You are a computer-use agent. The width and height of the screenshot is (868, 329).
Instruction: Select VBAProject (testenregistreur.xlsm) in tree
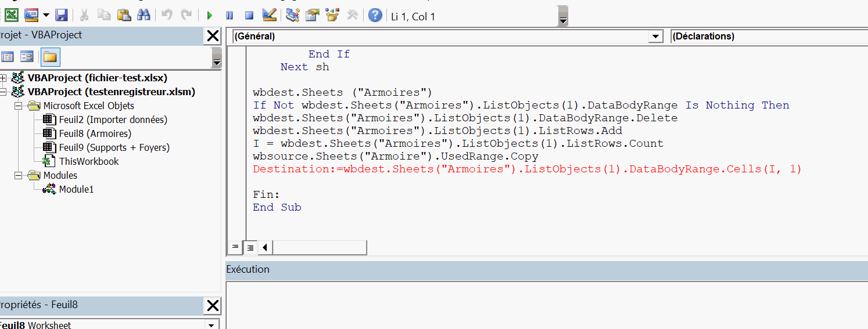pos(112,92)
